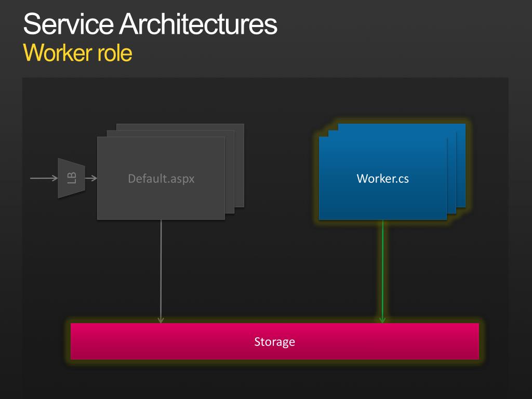Select the Default.aspx web role box
Screen dimensions: 532x399
[161, 178]
